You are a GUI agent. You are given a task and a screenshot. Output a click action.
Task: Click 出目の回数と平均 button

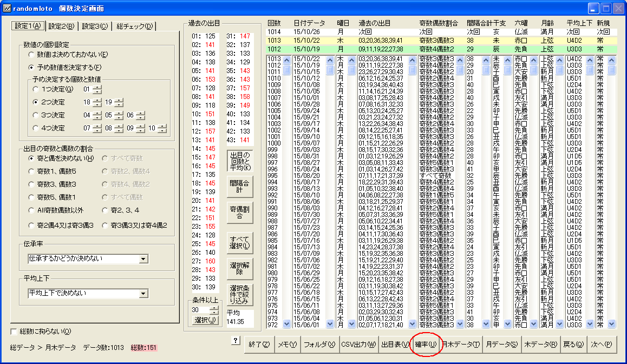240,161
